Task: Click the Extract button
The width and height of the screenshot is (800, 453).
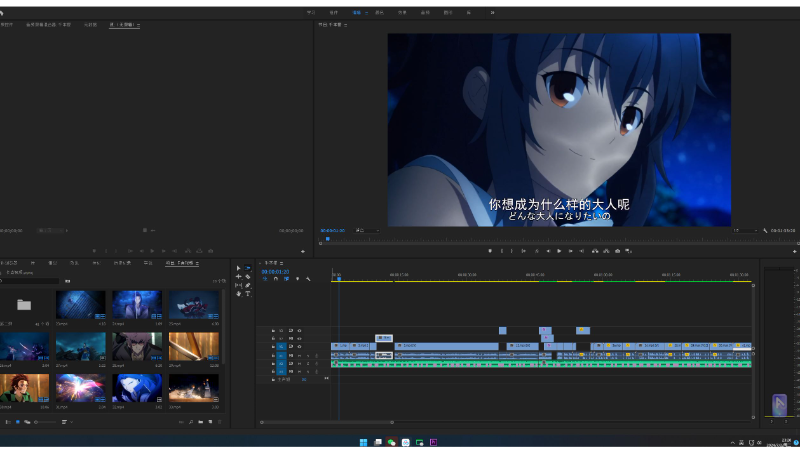Action: pos(606,251)
